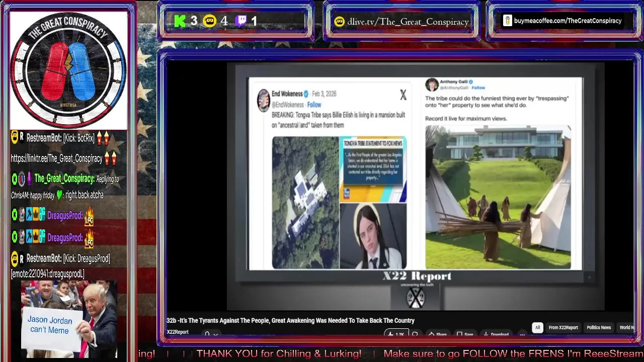Click End Wokeness verified badge
The height and width of the screenshot is (362, 644).
[306, 94]
